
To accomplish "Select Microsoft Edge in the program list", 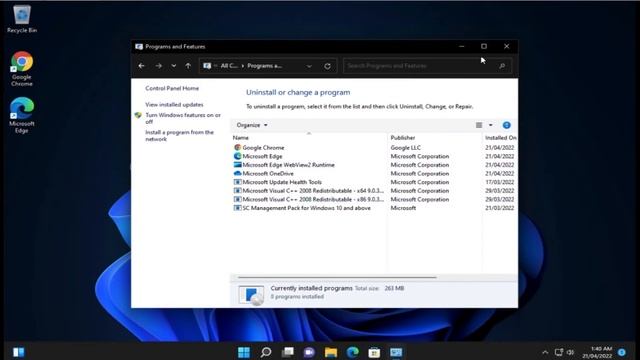I will pos(262,156).
